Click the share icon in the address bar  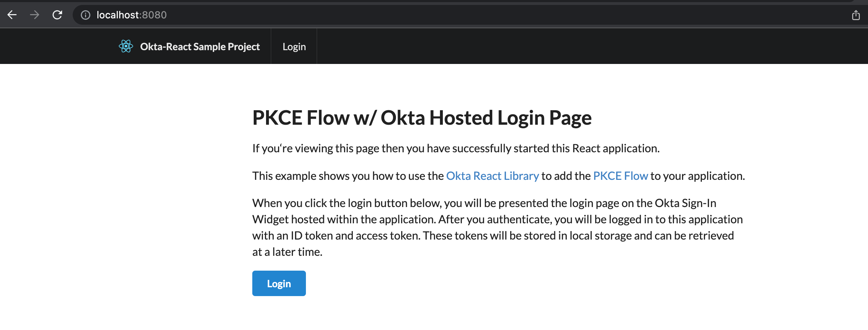(856, 15)
